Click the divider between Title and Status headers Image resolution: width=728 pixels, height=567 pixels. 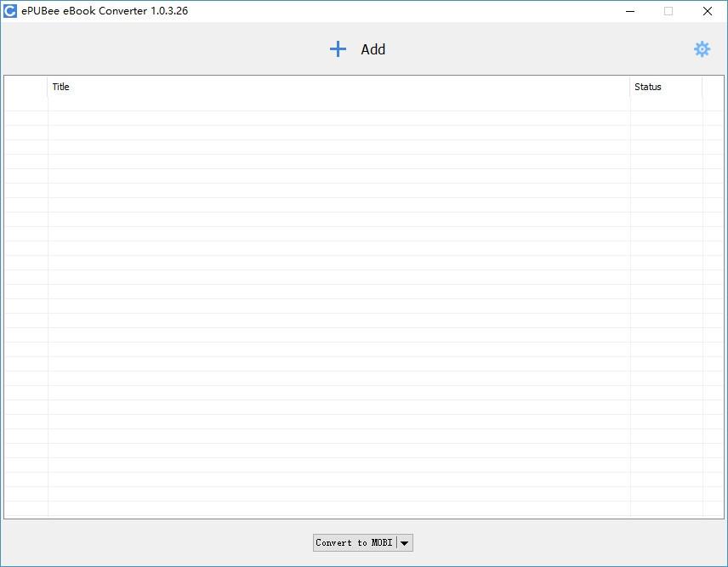tap(630, 87)
